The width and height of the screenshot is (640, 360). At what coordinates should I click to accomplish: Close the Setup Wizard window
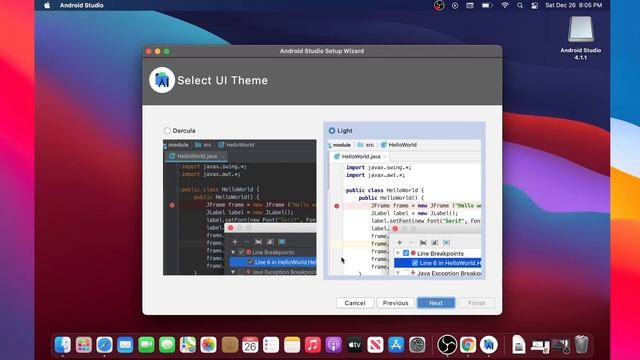[x=149, y=51]
